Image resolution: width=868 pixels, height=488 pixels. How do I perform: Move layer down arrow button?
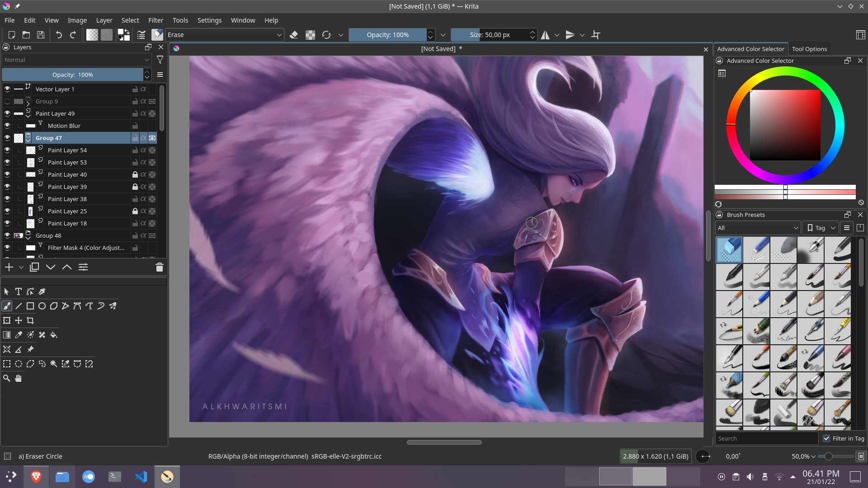coord(51,267)
